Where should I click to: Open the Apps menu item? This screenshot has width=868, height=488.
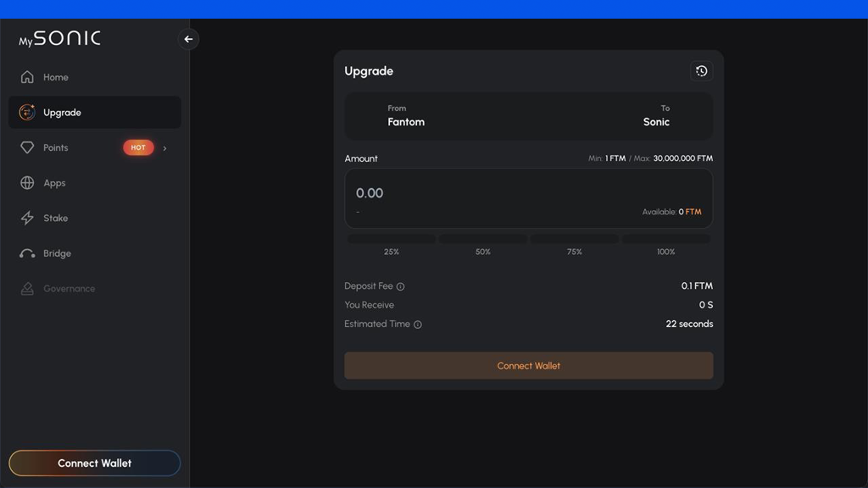point(95,183)
